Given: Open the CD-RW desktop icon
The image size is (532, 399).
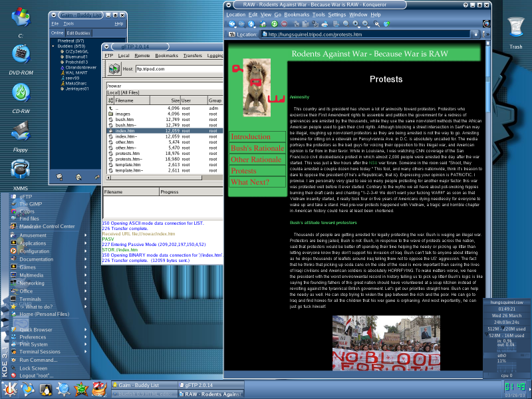Looking at the screenshot, I should 21,92.
